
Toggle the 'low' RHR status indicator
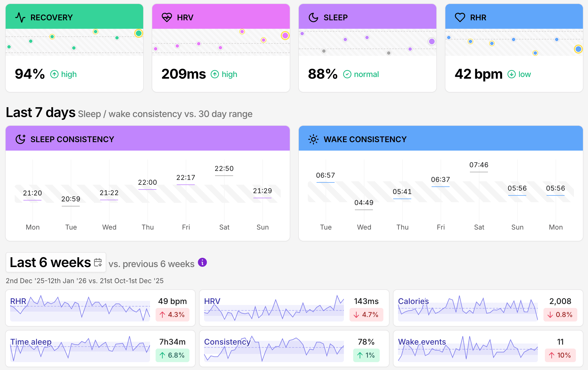[519, 74]
